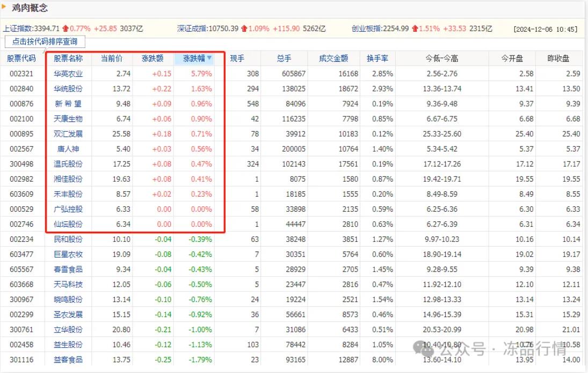Viewport: 588px width, 373px height.
Task: Select stock code 603668
Action: tap(21, 284)
